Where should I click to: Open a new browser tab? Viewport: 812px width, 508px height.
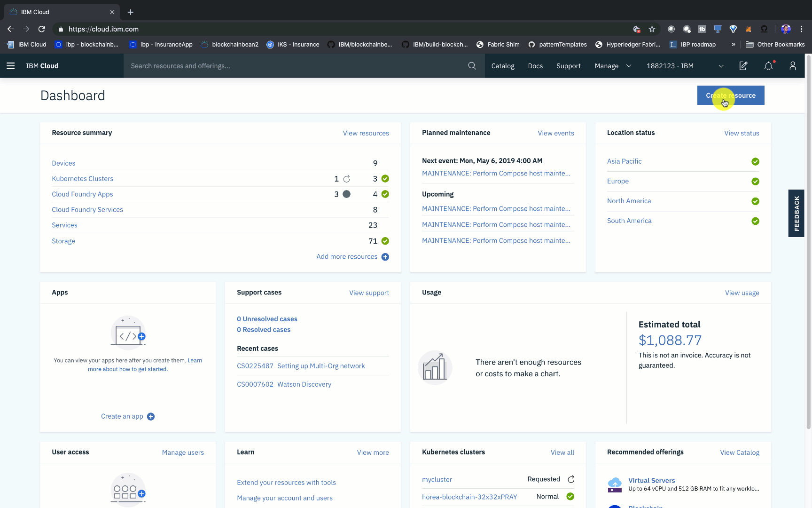click(x=131, y=12)
